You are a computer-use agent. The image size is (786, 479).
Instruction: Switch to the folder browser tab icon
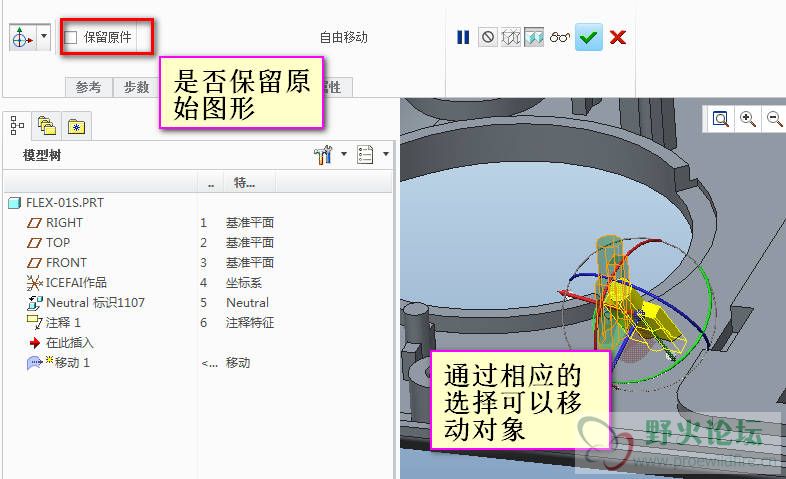pyautogui.click(x=47, y=126)
